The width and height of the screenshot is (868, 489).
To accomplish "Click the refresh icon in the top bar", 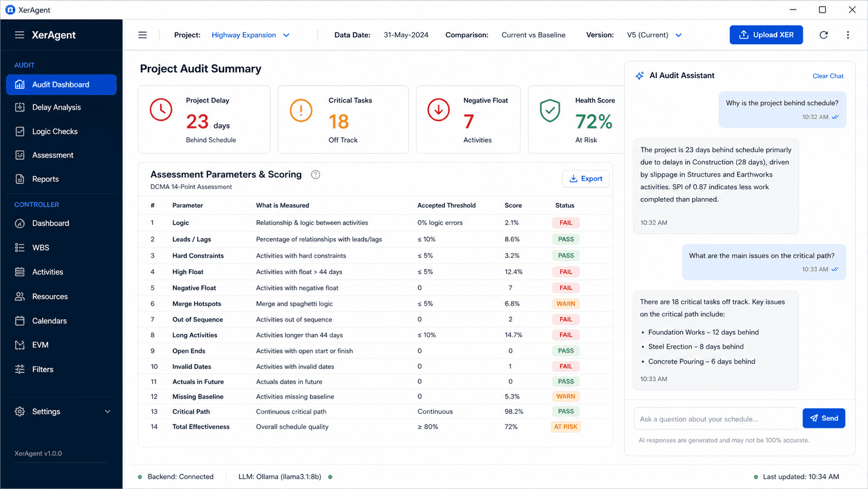I will coord(823,35).
